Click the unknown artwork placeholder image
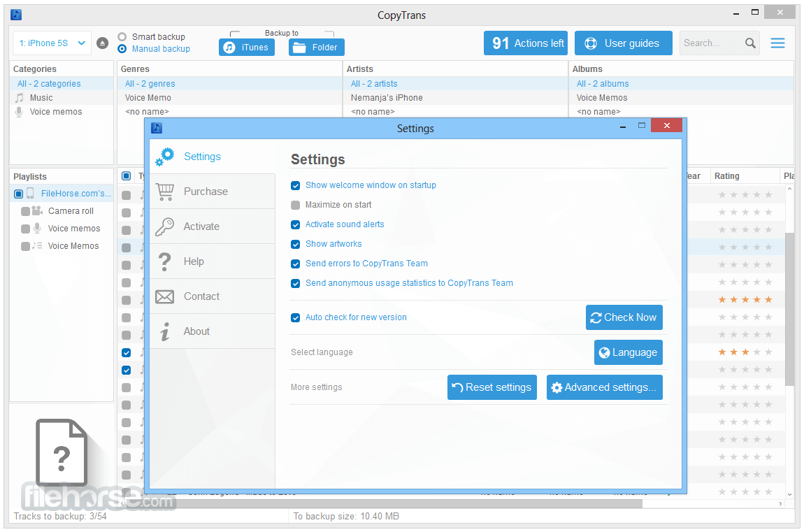 click(x=62, y=452)
